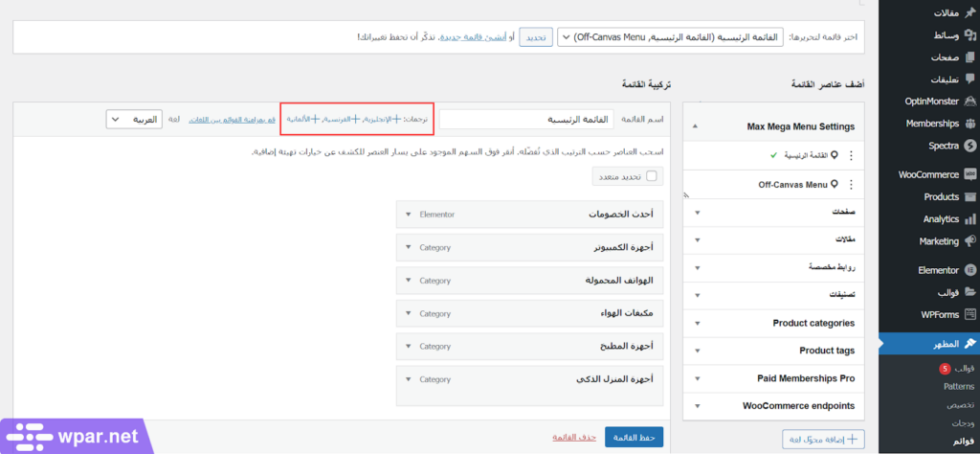The height and width of the screenshot is (454, 980).
Task: Click the Analytics bar chart icon
Action: coord(969,219)
